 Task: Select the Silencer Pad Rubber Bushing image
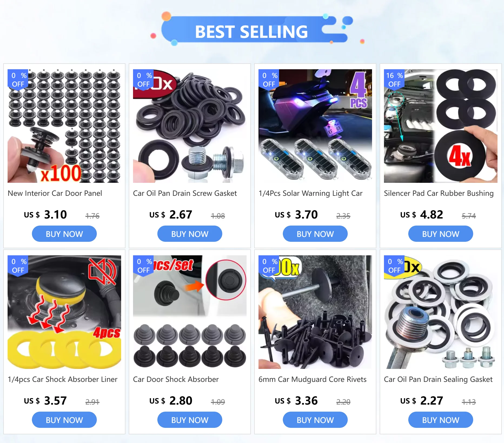point(441,126)
